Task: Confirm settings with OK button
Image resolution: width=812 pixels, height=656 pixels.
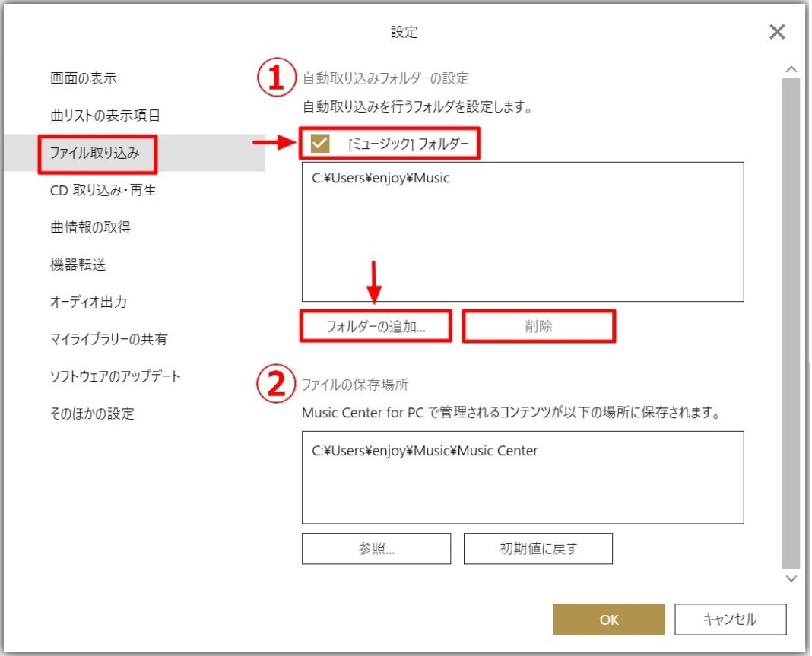Action: pos(608,620)
